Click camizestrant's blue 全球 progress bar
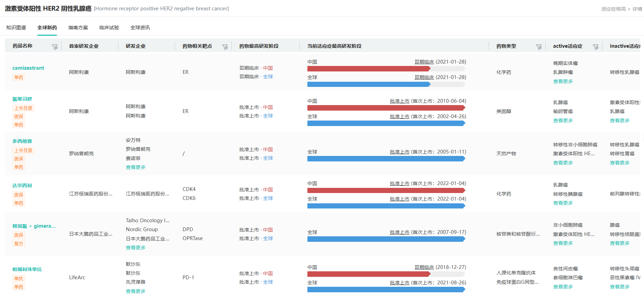The height and width of the screenshot is (294, 644). 369,84
